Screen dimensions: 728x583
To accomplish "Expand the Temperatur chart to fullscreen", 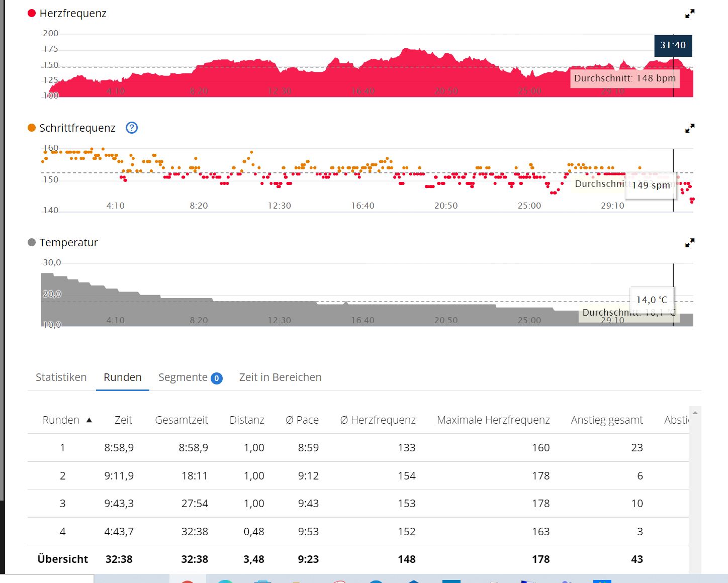I will 690,243.
